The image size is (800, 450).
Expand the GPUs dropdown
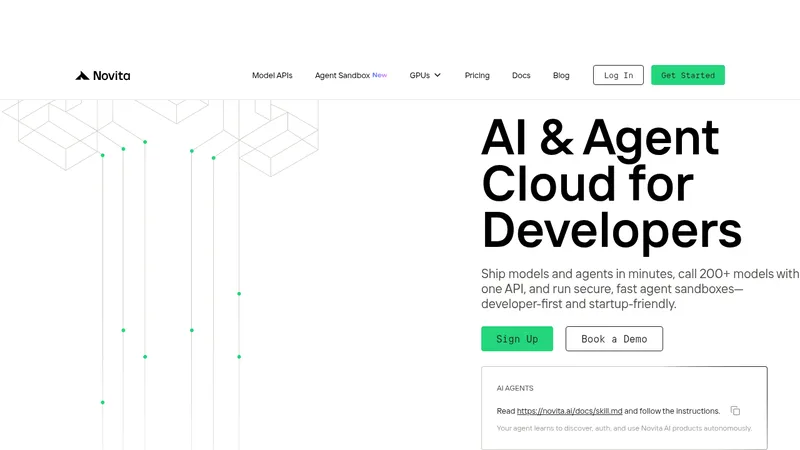(425, 75)
